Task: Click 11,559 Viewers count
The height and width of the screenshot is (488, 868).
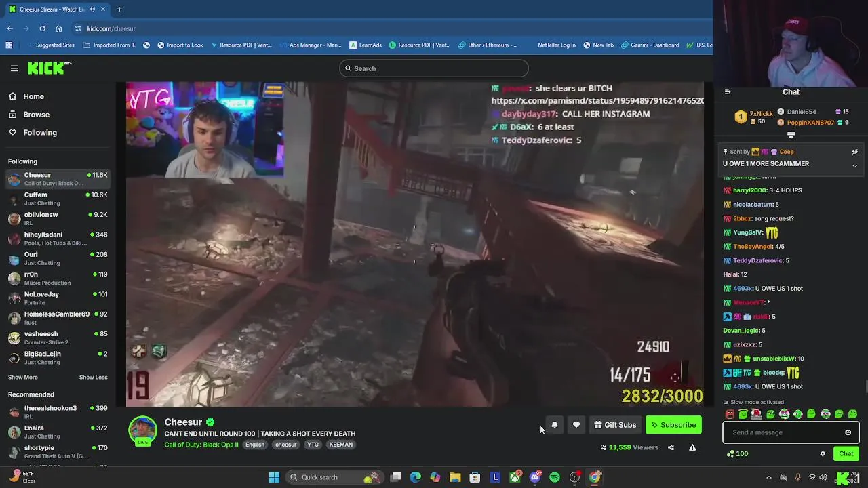Action: click(629, 447)
